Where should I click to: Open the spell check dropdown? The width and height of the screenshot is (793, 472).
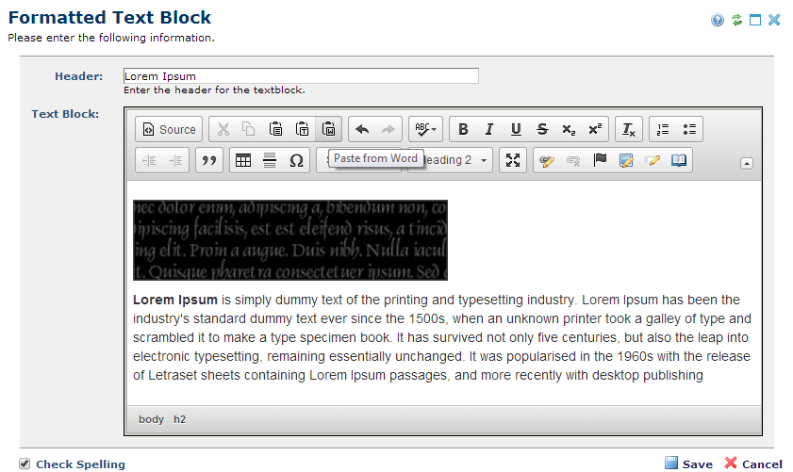(426, 129)
